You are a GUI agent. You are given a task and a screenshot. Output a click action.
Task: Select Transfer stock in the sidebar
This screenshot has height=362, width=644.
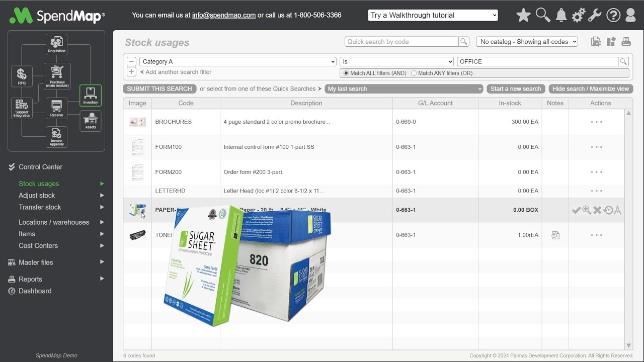click(x=40, y=207)
